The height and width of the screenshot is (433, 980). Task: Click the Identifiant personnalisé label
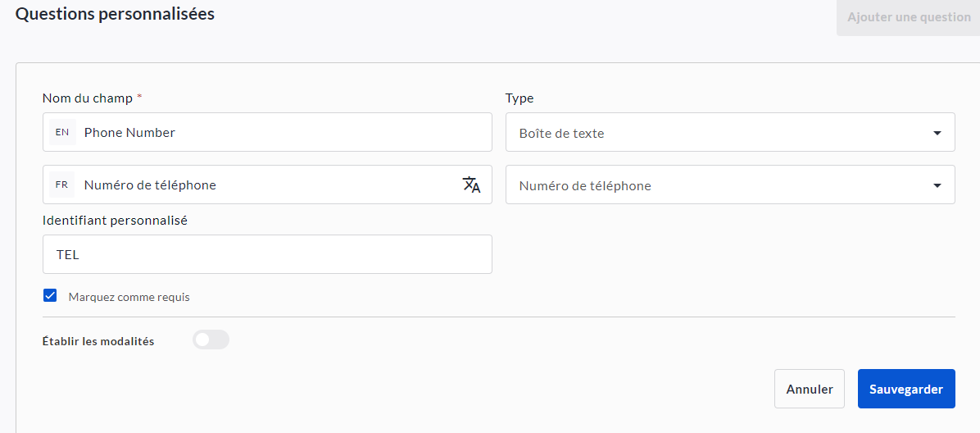[x=115, y=220]
